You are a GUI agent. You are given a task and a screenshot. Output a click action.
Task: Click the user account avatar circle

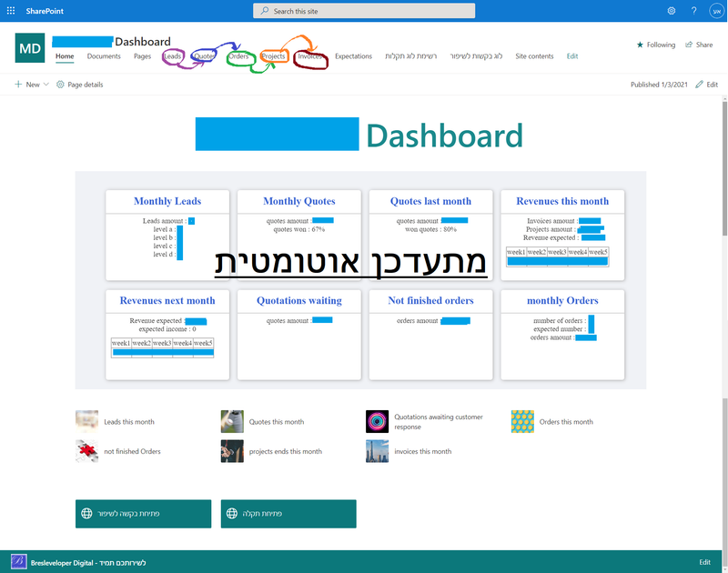715,10
